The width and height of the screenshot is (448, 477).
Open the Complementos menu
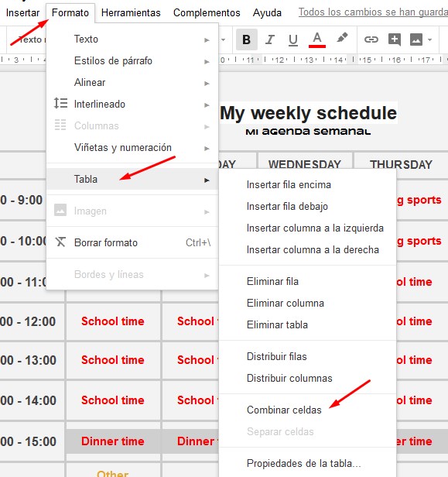click(x=207, y=12)
